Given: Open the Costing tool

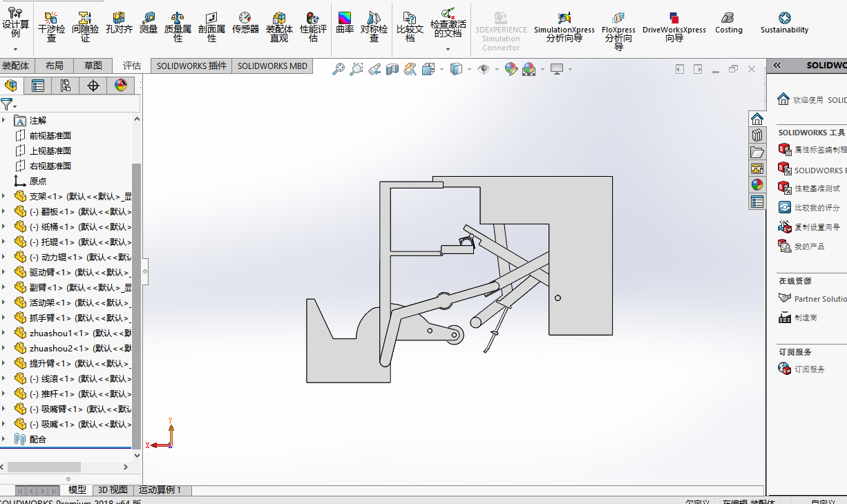Looking at the screenshot, I should pos(728,23).
